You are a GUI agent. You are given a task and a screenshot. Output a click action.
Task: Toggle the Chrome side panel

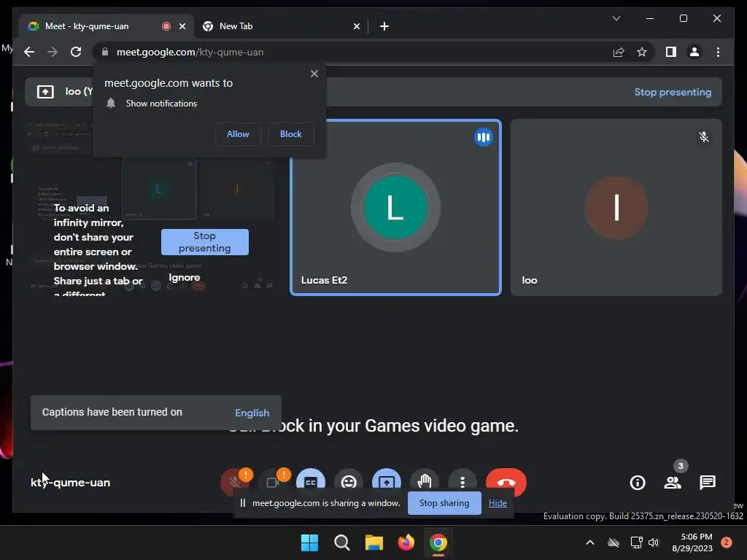(671, 52)
